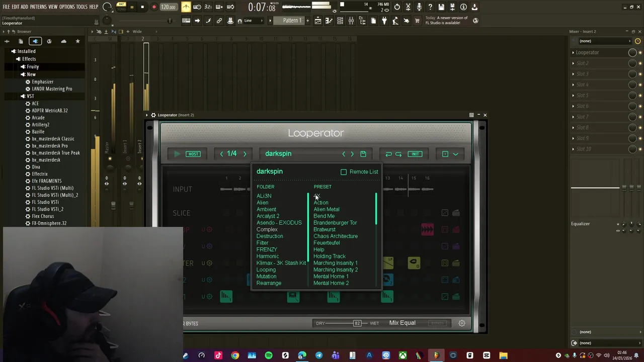Increase step length next to 1/4
Image resolution: width=644 pixels, height=362 pixels.
245,154
